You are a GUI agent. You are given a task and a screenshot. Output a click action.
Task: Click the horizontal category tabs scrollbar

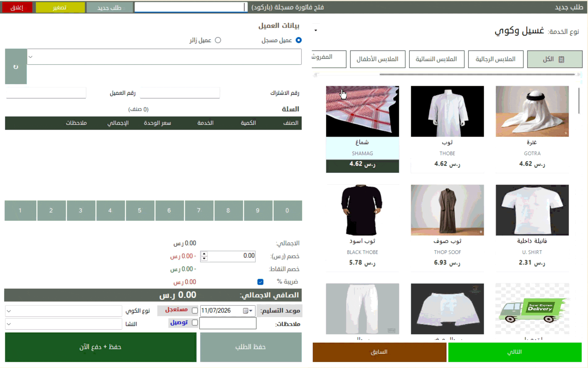(x=477, y=74)
